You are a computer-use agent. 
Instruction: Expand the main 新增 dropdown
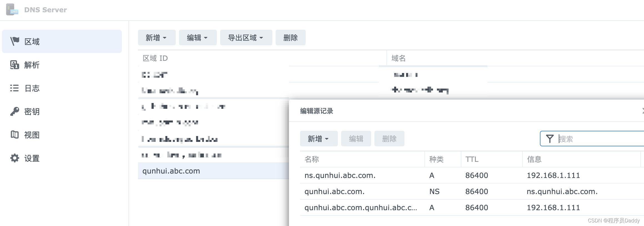(157, 37)
